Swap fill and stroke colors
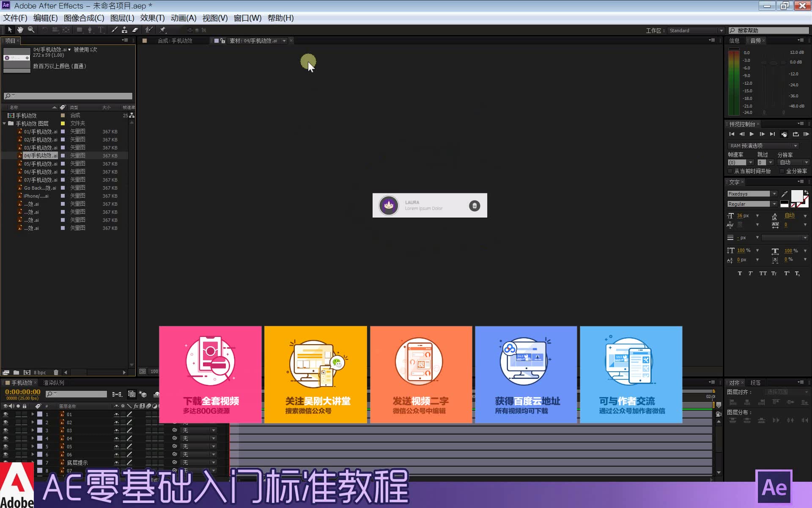This screenshot has height=508, width=812. coord(806,192)
